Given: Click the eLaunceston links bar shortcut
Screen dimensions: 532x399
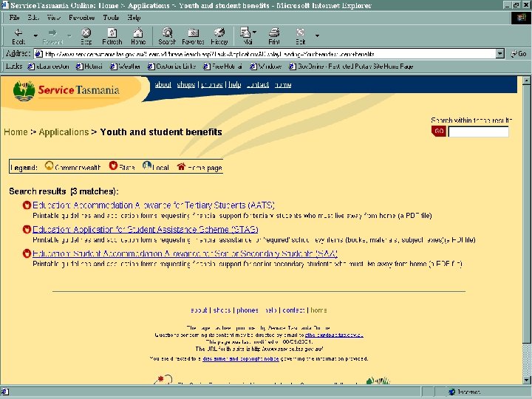Looking at the screenshot, I should (49, 66).
